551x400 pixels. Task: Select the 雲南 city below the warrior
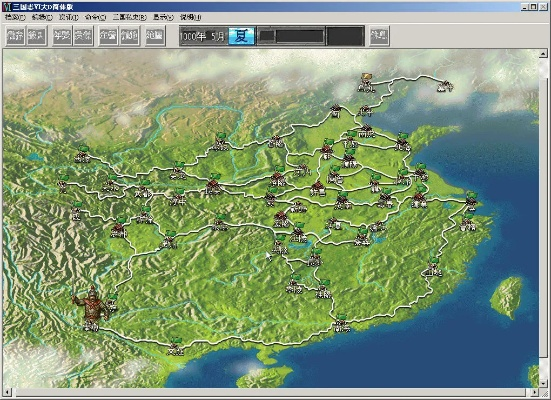pos(91,327)
